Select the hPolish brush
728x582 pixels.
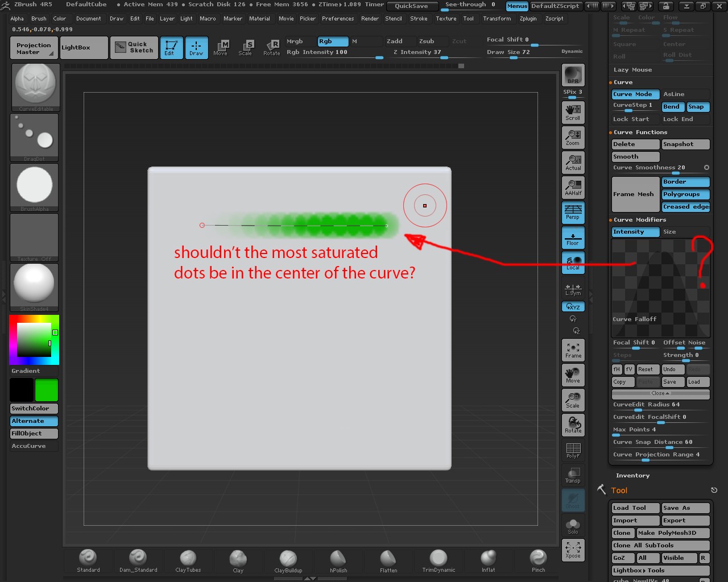click(338, 561)
